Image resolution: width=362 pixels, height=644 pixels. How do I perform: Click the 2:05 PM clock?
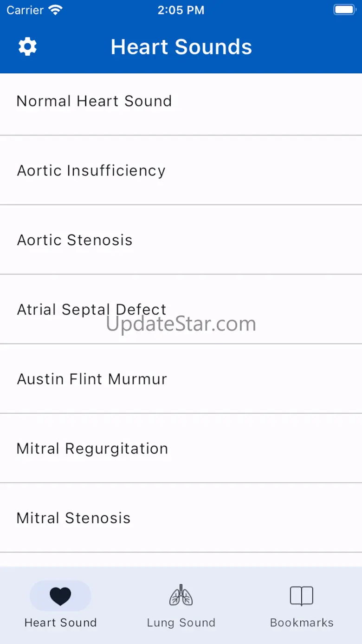point(181,10)
